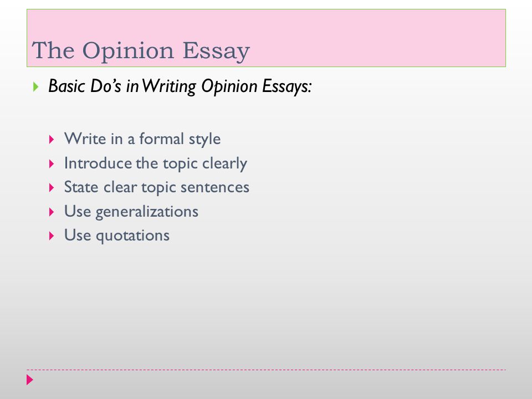
Task: Click the pink bullet before Use quotations
Action: 52,236
